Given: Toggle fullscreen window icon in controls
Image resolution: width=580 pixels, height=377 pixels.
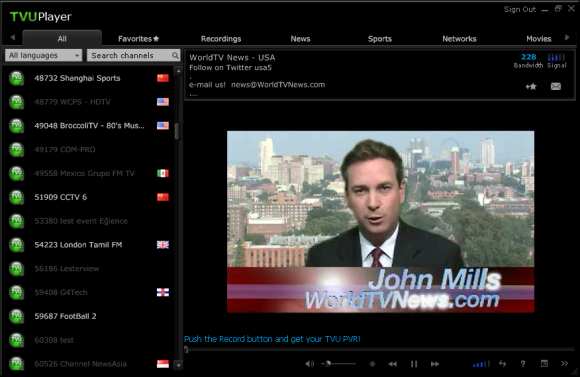Looking at the screenshot, I should 544,364.
